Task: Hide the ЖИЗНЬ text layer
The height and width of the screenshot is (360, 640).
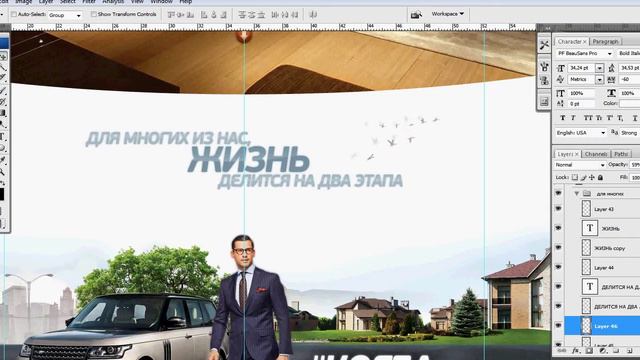Action: click(x=559, y=228)
